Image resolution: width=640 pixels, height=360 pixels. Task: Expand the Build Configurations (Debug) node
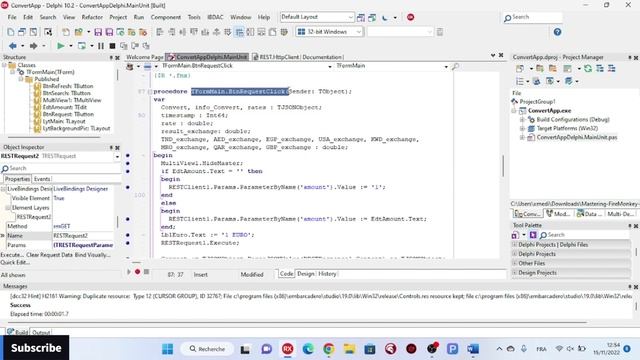click(x=522, y=120)
